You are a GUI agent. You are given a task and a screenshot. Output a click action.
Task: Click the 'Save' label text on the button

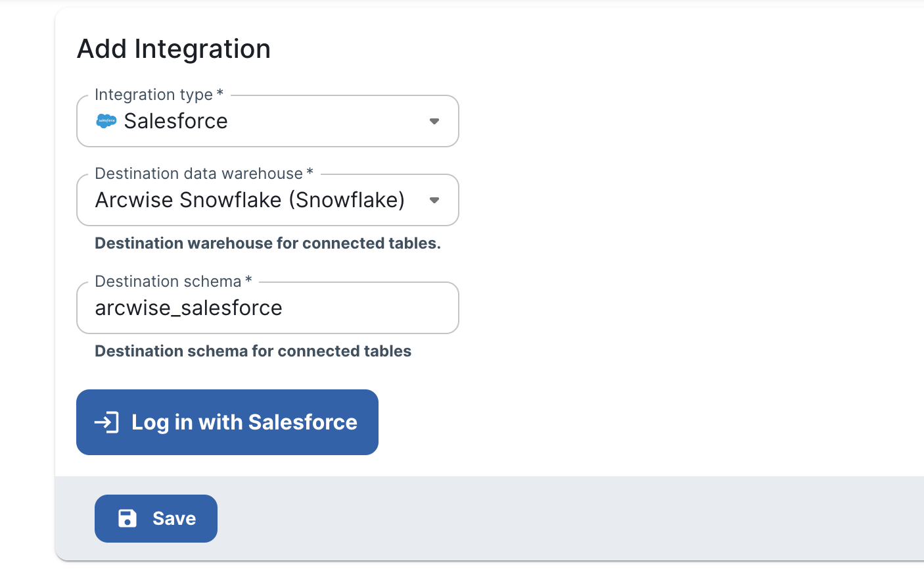tap(174, 518)
